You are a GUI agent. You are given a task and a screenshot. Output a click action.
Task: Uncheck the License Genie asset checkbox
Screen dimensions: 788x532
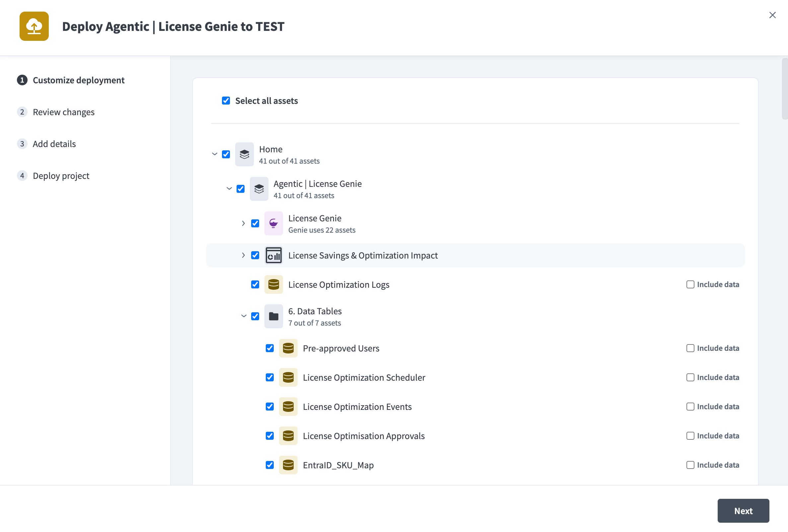[255, 223]
